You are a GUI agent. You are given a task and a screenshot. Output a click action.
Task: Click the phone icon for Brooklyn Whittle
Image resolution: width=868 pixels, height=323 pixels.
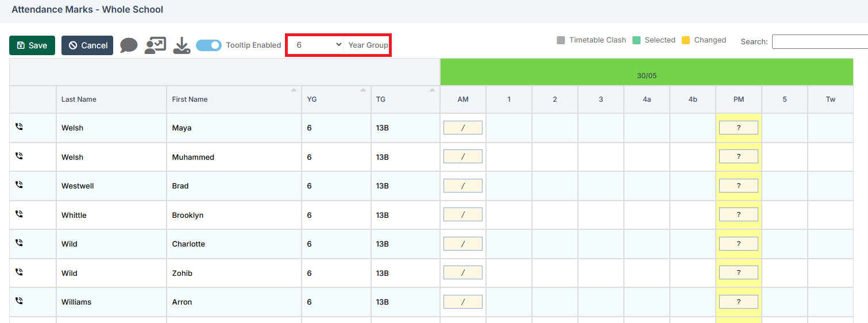click(19, 214)
